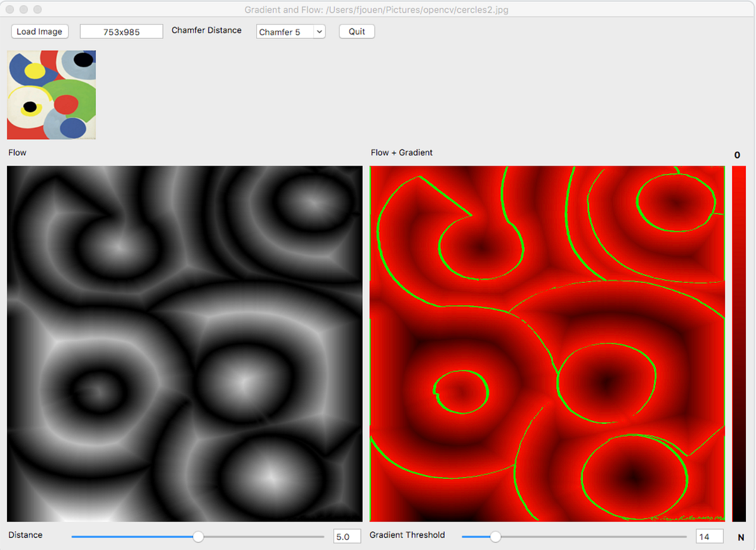The image size is (756, 550).
Task: Click the Load Image button
Action: click(39, 32)
